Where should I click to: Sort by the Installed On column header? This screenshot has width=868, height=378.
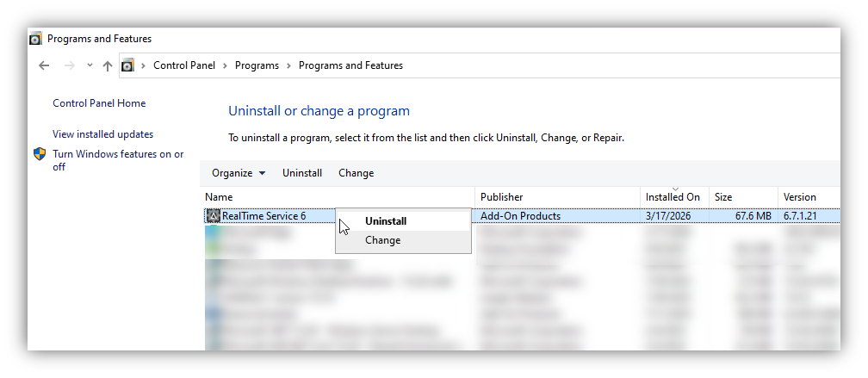(x=674, y=197)
